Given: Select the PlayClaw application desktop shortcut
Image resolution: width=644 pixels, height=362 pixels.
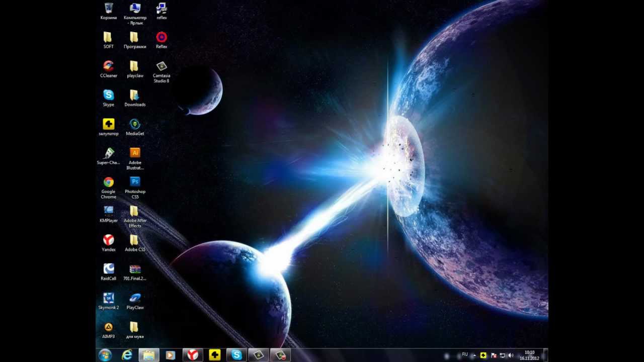Looking at the screenshot, I should click(x=135, y=301).
